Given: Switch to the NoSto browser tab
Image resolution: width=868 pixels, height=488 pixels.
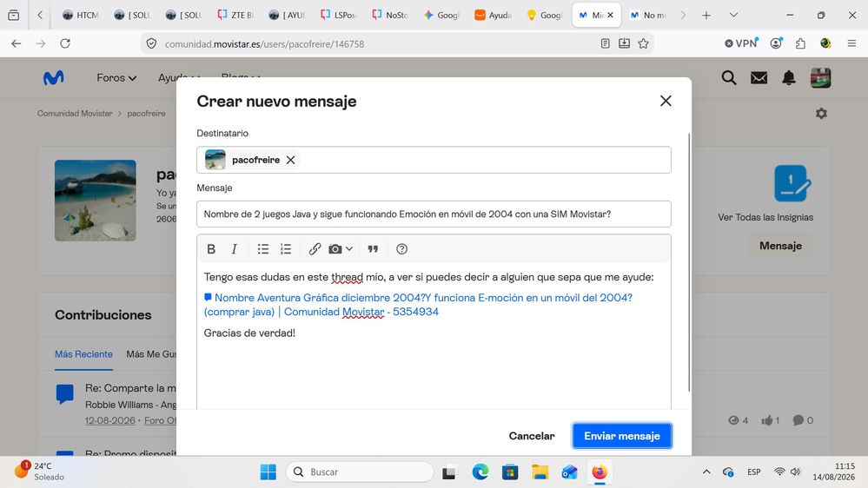Looking at the screenshot, I should [390, 15].
